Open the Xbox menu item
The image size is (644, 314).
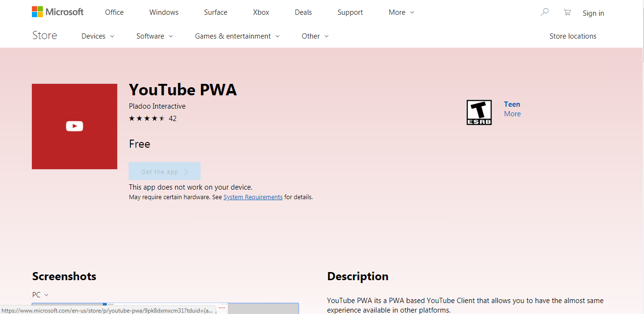click(261, 12)
